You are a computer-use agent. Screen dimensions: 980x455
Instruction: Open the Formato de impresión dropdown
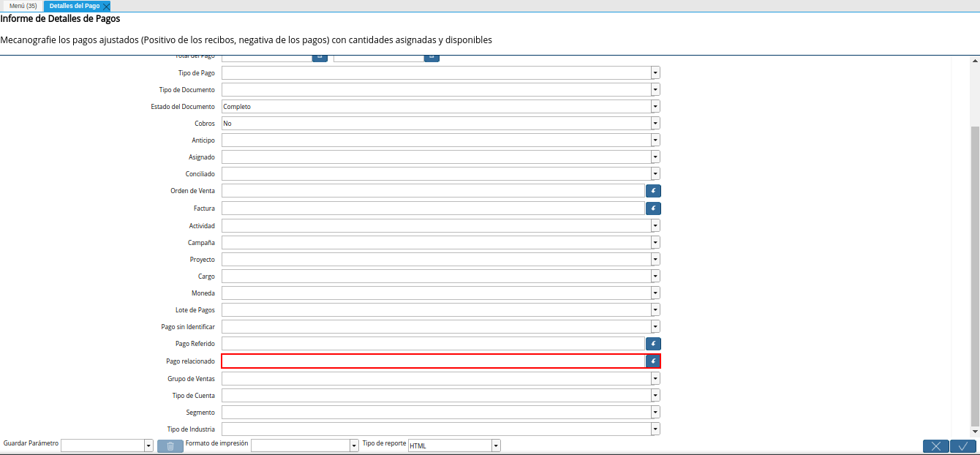coord(354,446)
